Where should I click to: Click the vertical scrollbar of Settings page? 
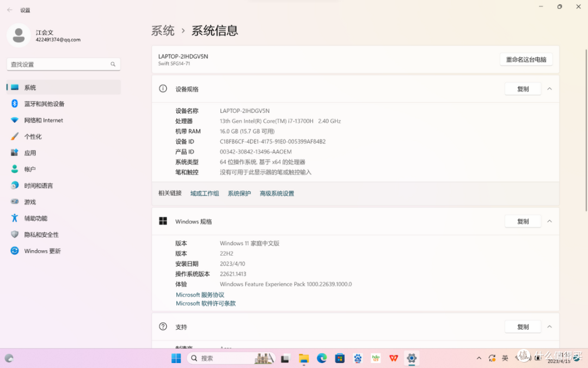[x=586, y=130]
